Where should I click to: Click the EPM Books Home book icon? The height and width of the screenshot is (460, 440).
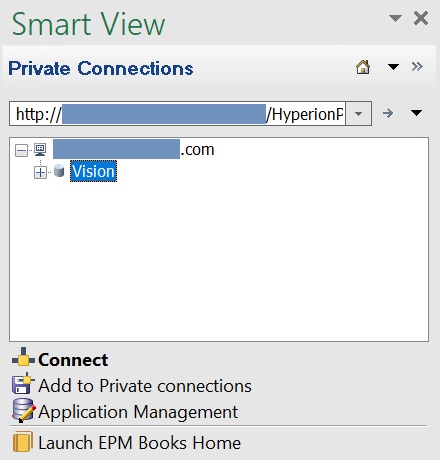click(23, 442)
